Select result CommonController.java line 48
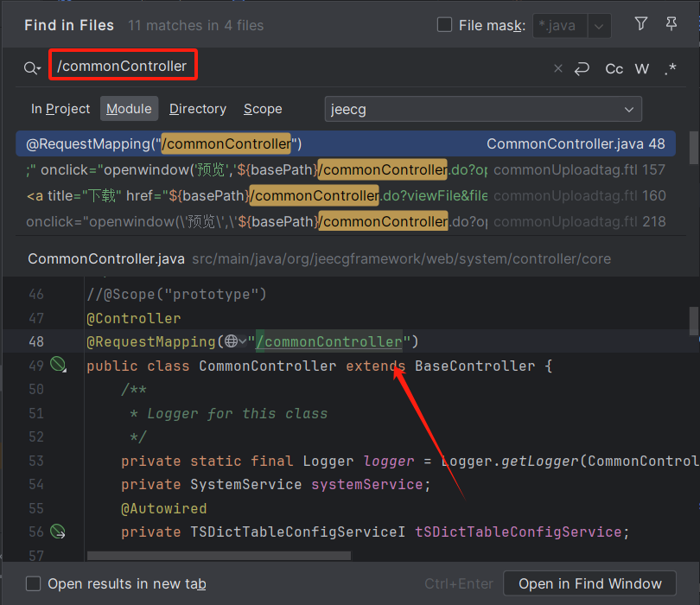 pyautogui.click(x=346, y=143)
